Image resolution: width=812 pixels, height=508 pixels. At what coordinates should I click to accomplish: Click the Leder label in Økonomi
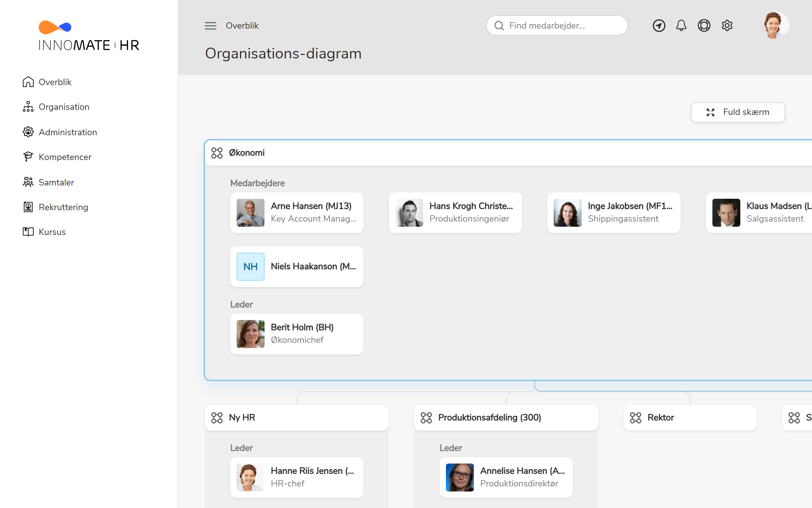[x=241, y=304]
